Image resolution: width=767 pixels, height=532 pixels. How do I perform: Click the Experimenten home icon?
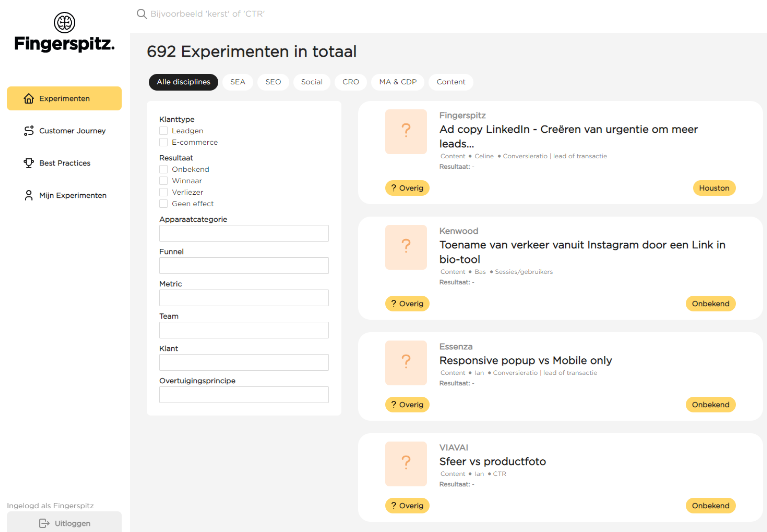click(29, 98)
